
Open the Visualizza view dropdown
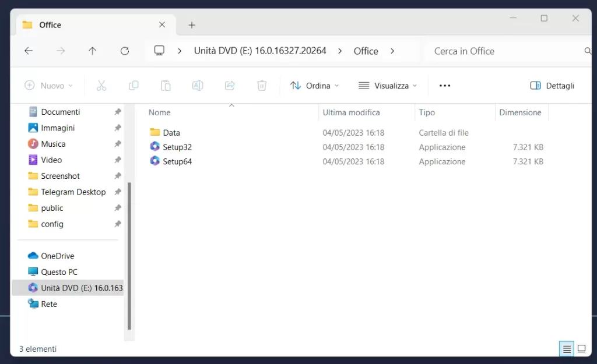point(388,86)
